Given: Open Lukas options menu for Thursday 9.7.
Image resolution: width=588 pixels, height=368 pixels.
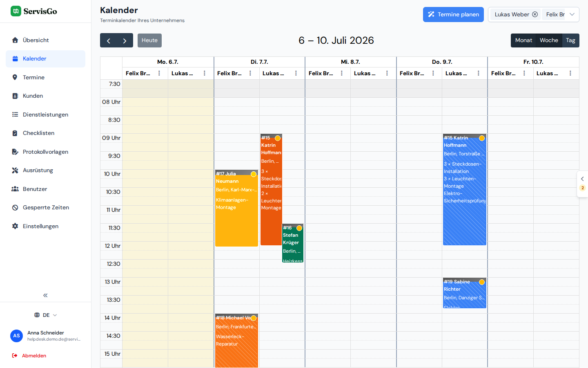Looking at the screenshot, I should [479, 73].
